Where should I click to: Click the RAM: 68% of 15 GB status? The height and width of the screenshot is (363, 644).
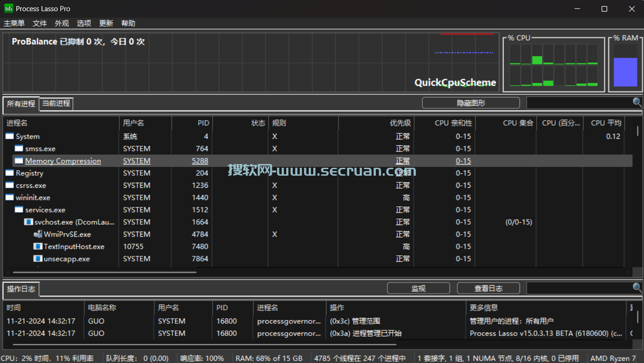(x=269, y=358)
